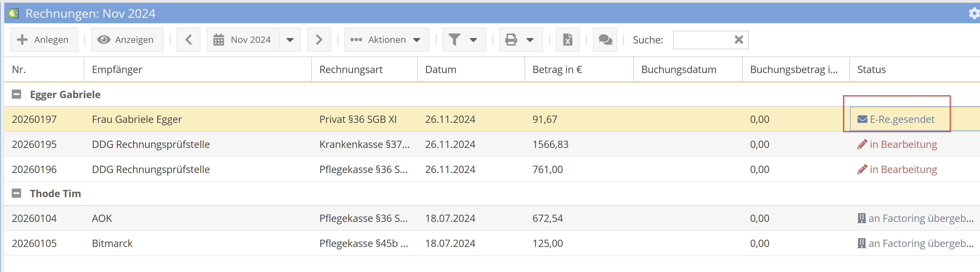Click the E-Re.gesendet status of invoice 20260197

tap(901, 119)
